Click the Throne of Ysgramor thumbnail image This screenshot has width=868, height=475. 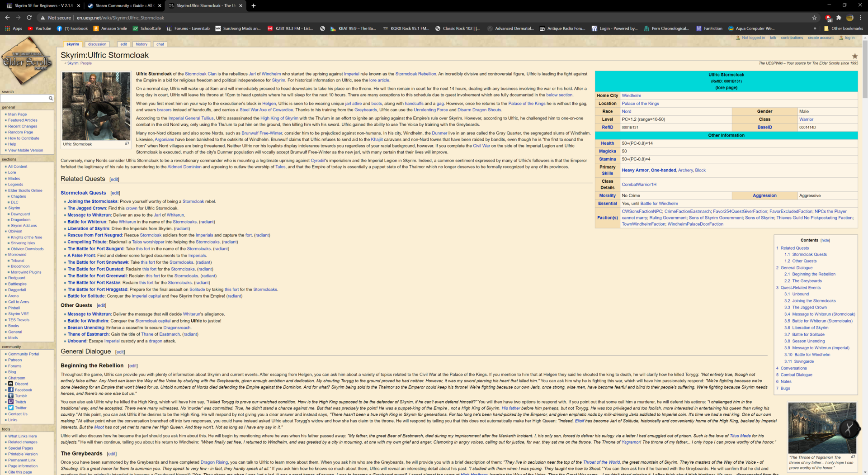click(822, 427)
